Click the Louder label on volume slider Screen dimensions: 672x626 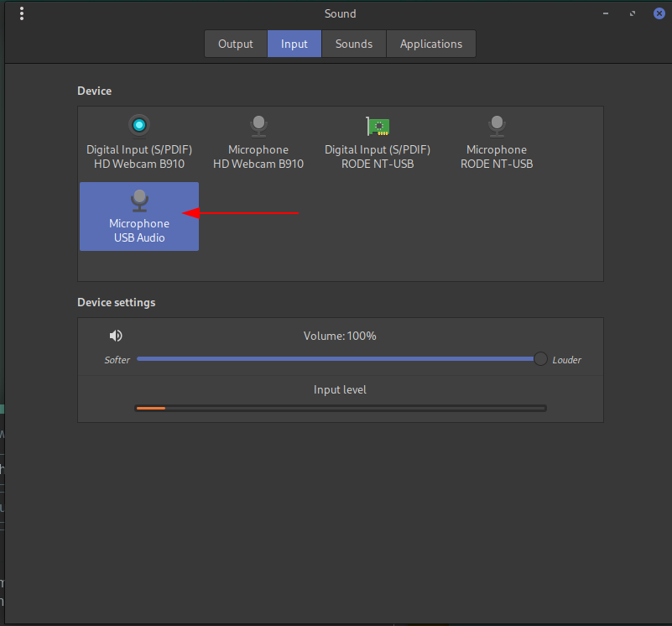point(566,360)
